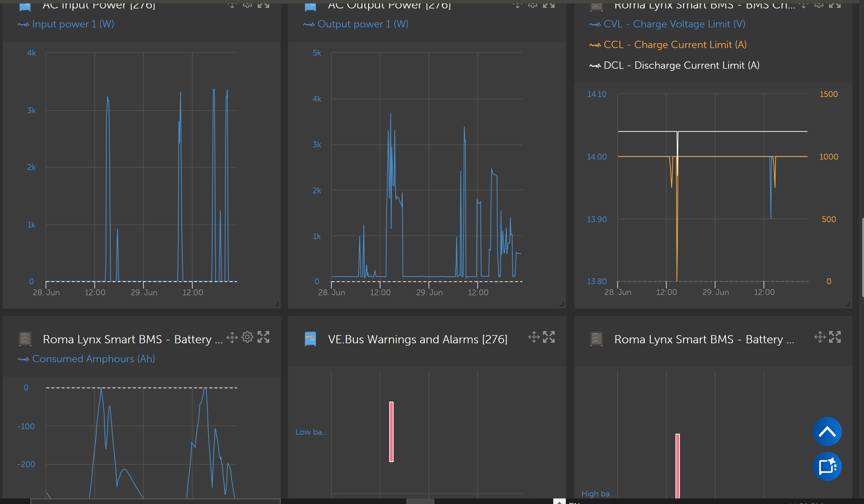Click the VE.Bus Warnings and Alarms title

(417, 339)
